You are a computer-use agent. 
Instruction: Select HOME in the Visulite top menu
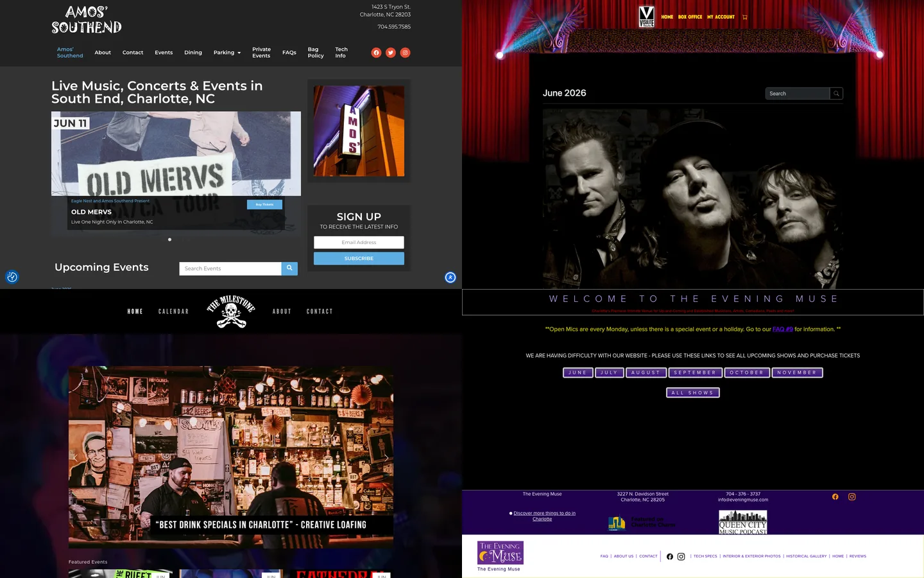pos(667,17)
